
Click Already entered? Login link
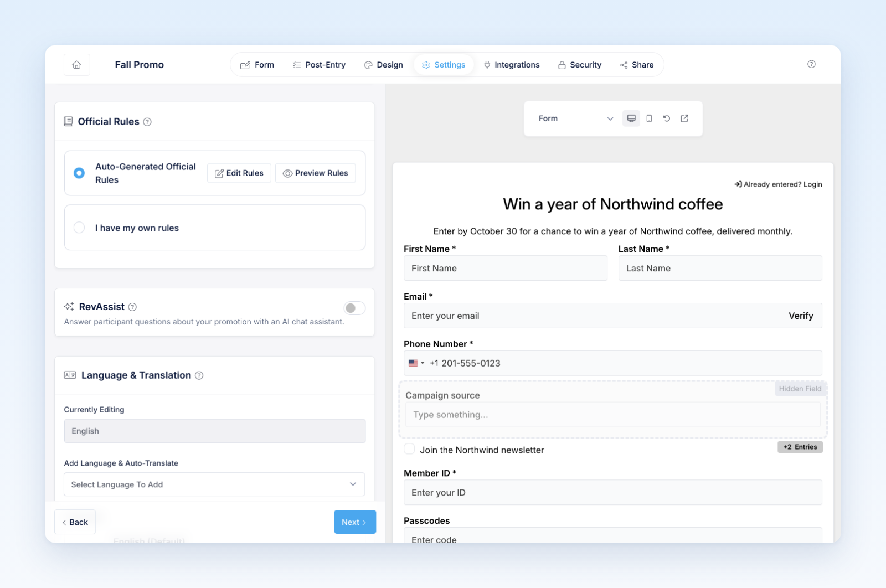[778, 184]
